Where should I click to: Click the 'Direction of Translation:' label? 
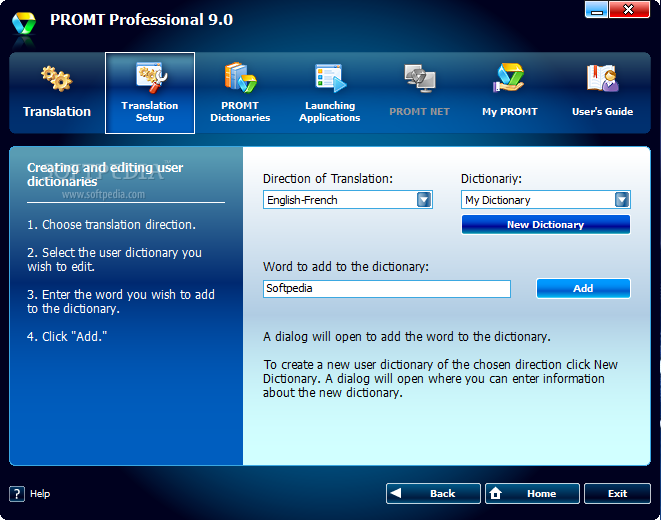[328, 179]
